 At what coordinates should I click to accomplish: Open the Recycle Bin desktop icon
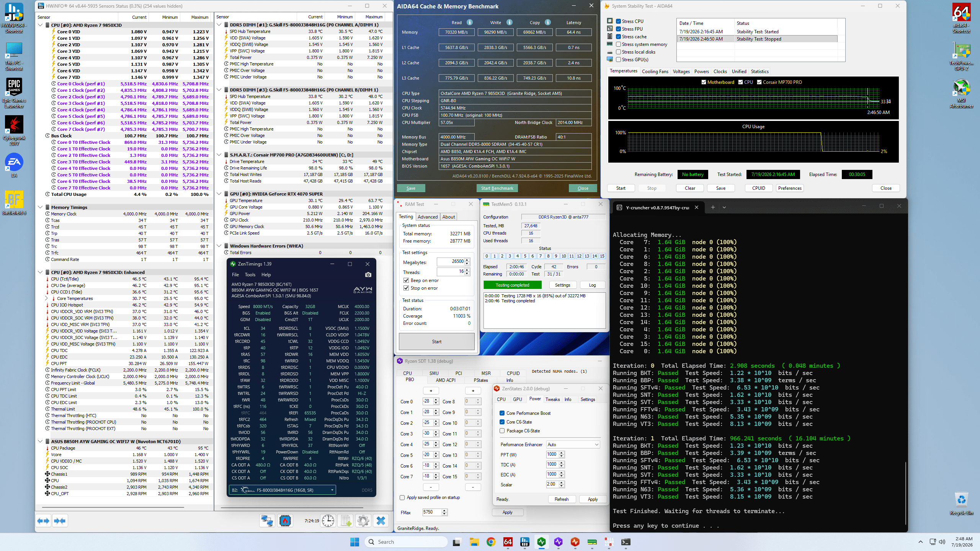tap(961, 504)
